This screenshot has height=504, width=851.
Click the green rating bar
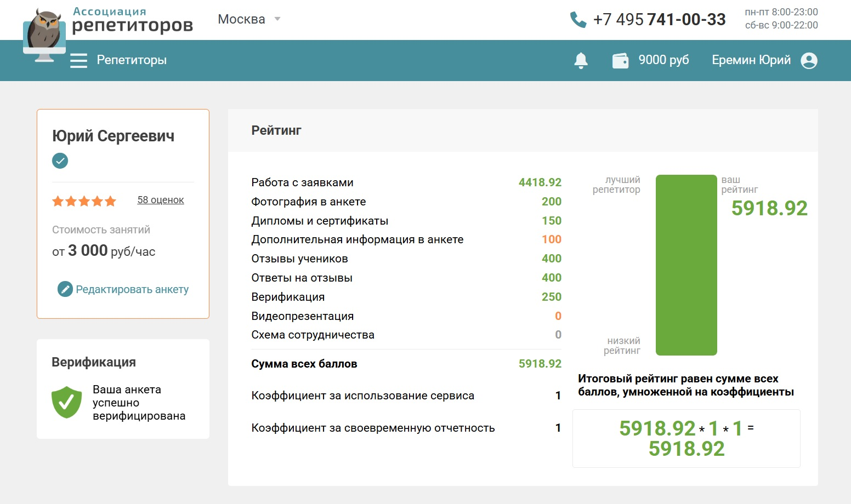[x=686, y=265]
